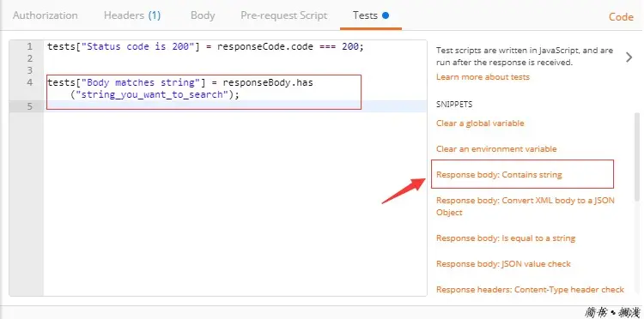644x319 pixels.
Task: Insert Convert XML body to JSON snippet
Action: click(526, 207)
